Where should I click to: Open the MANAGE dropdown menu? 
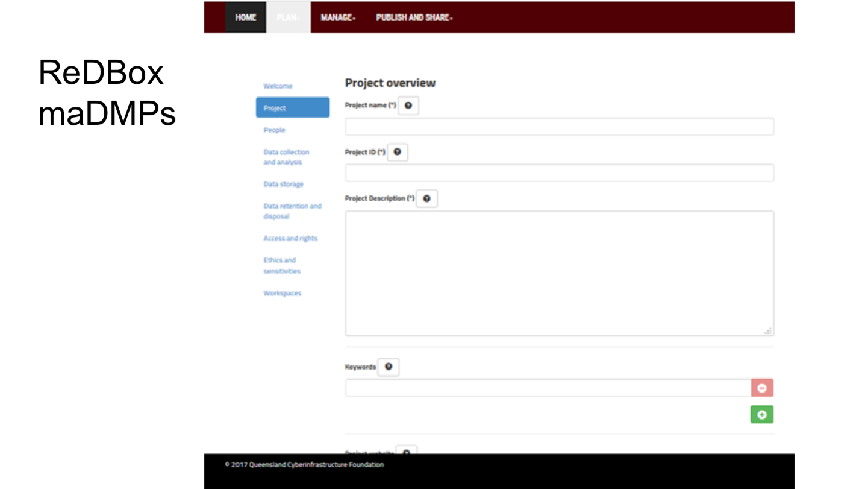[x=338, y=17]
